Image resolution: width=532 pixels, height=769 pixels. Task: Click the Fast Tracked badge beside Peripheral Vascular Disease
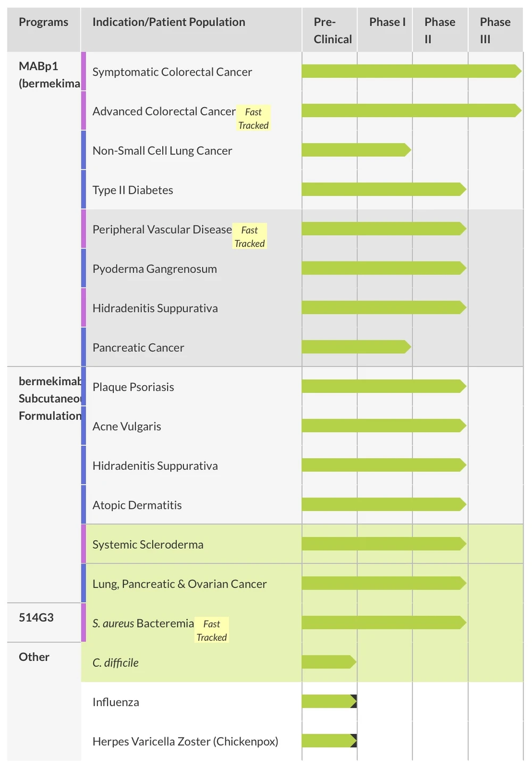pos(250,236)
